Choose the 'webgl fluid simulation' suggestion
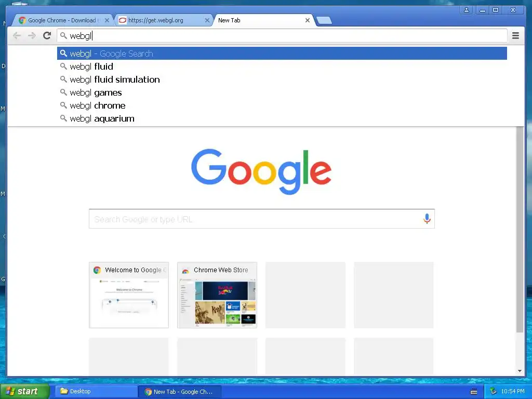The width and height of the screenshot is (532, 399). point(282,79)
